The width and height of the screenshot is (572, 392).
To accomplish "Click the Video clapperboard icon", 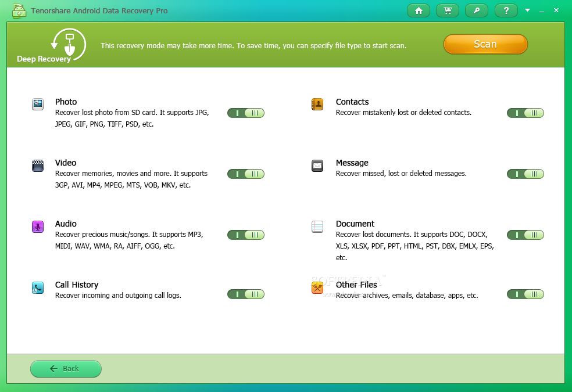I will [38, 166].
